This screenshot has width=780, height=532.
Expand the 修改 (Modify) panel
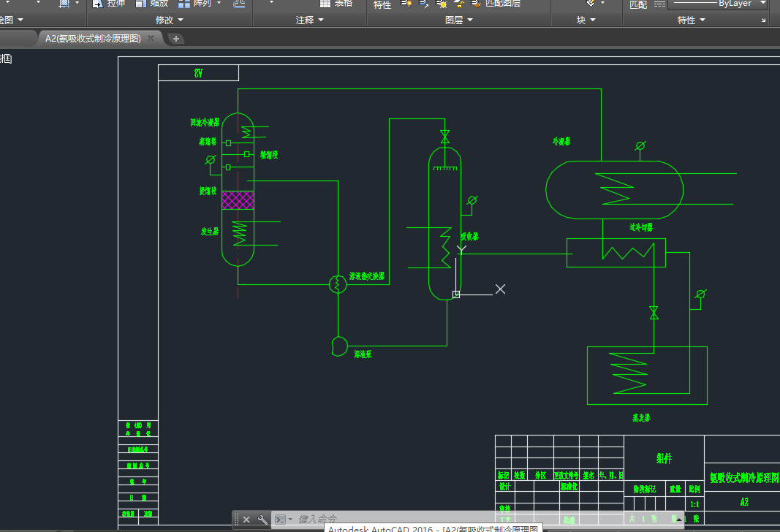170,20
